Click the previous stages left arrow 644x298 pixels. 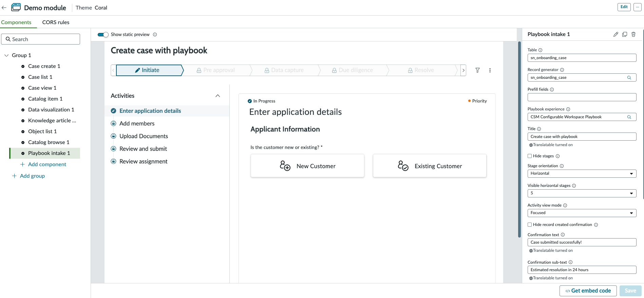point(113,70)
